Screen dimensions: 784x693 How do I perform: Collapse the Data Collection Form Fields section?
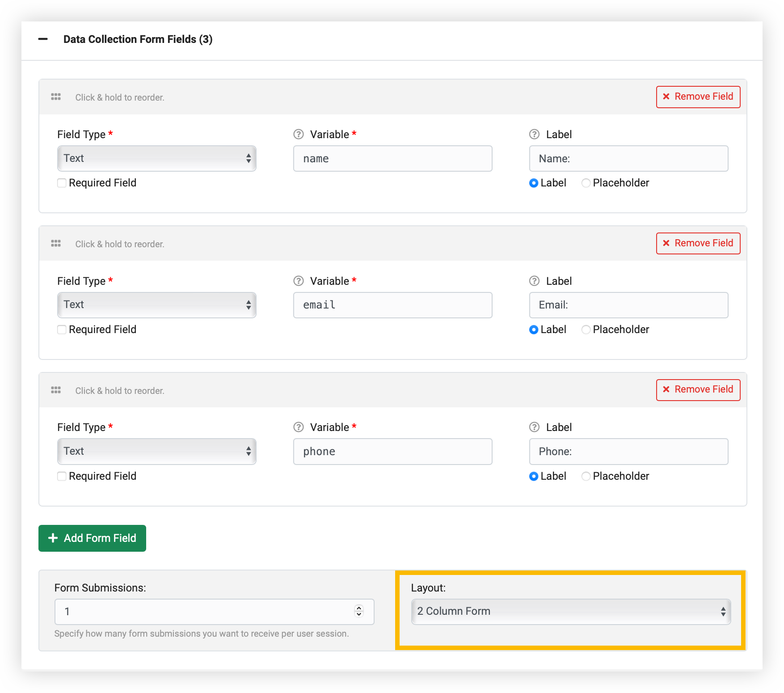(43, 39)
